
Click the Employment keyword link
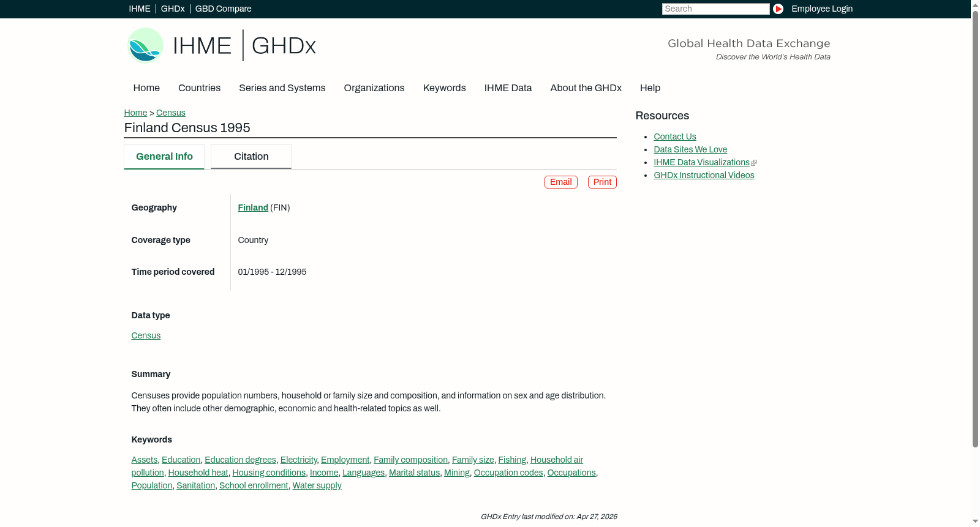coord(345,460)
